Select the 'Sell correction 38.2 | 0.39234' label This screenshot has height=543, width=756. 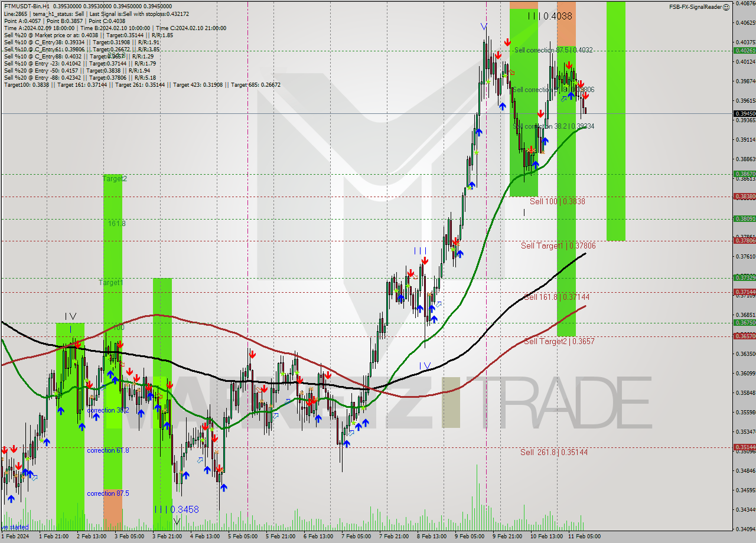coord(554,126)
